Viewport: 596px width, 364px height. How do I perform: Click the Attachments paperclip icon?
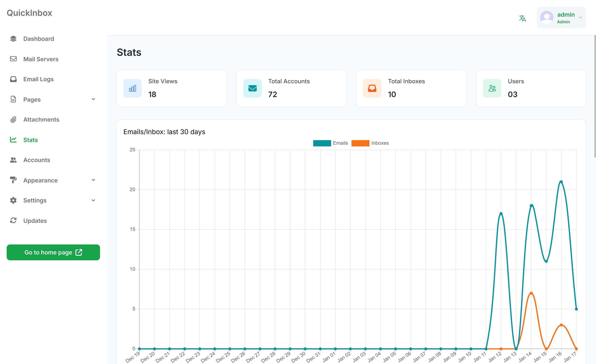pos(13,120)
